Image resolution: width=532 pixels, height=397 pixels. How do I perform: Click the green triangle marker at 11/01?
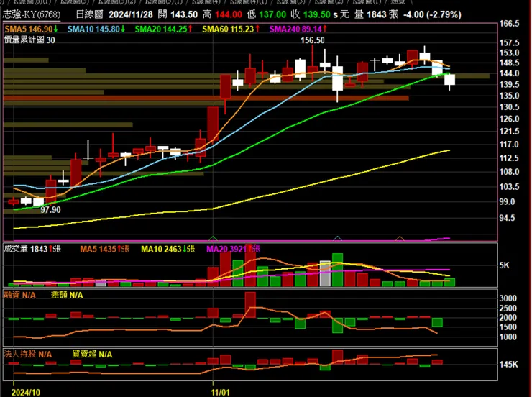[x=213, y=238]
